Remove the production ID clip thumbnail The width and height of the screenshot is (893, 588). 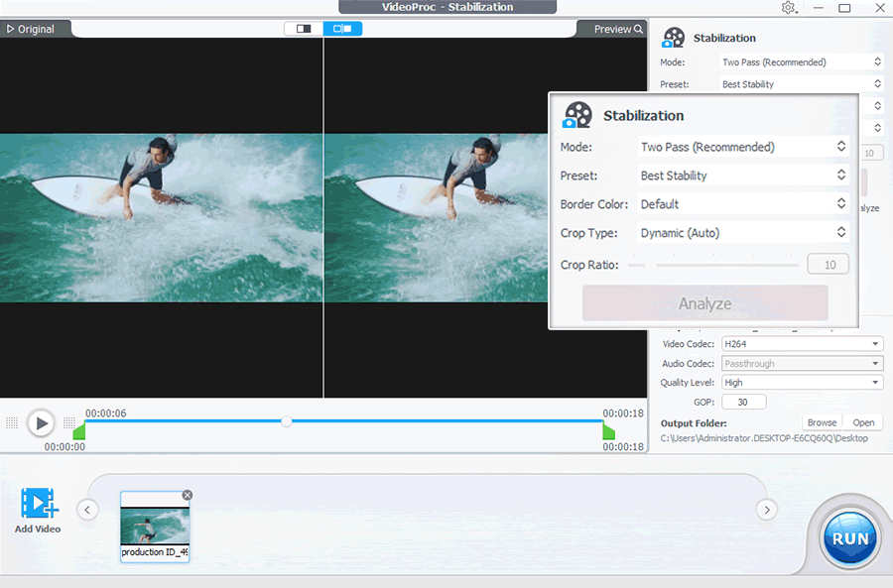(x=188, y=495)
